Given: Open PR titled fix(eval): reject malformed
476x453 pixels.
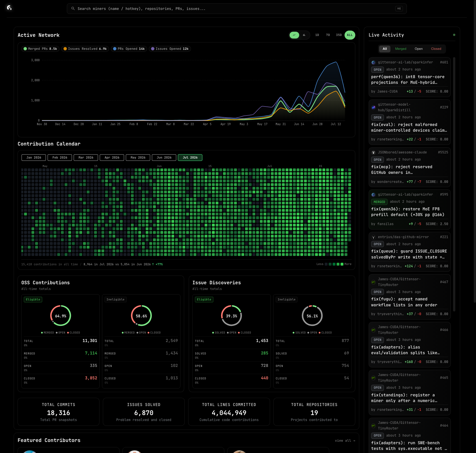Looking at the screenshot, I should 409,127.
